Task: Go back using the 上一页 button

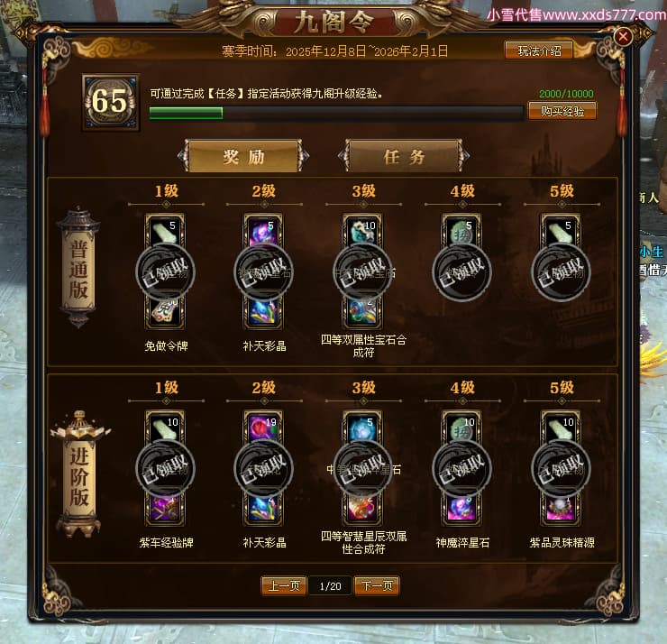Action: 284,586
